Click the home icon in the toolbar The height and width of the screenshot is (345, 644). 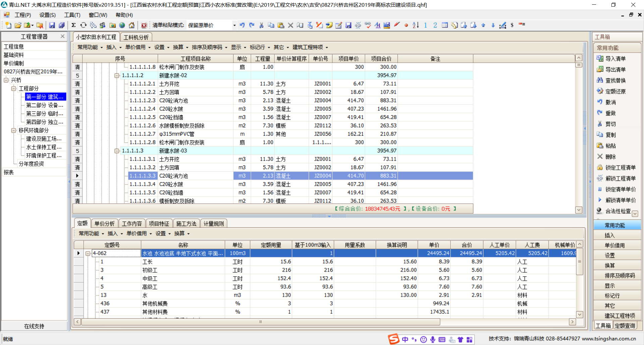(132, 25)
